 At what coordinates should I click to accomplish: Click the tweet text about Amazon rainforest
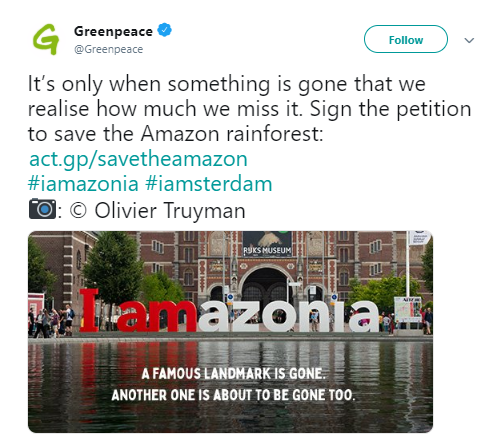[249, 109]
